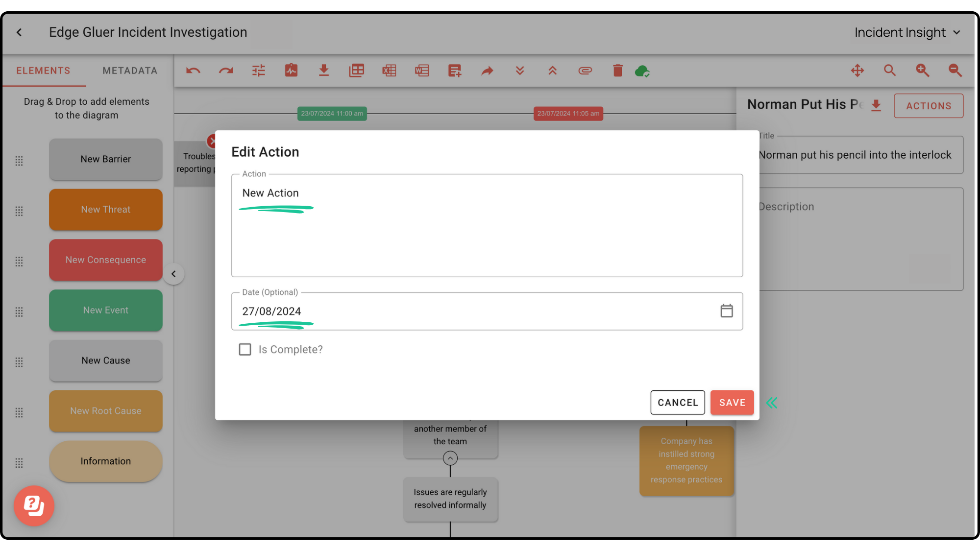This screenshot has height=551, width=980.
Task: Zoom in on the diagram
Action: [923, 71]
